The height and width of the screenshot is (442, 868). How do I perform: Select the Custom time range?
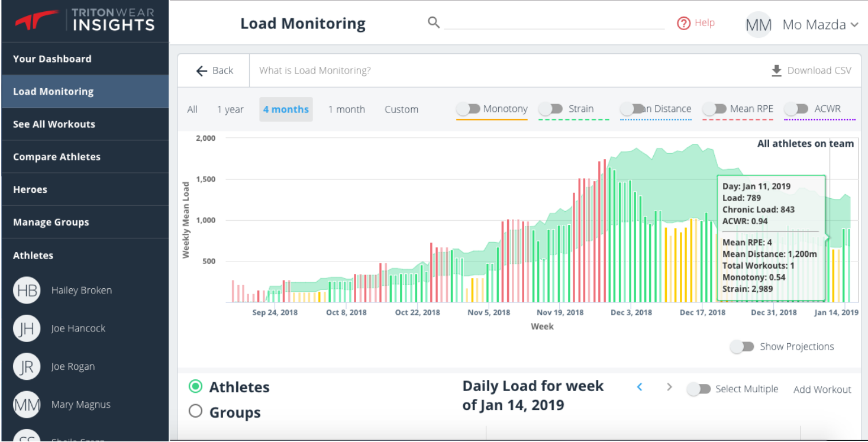[x=401, y=109]
